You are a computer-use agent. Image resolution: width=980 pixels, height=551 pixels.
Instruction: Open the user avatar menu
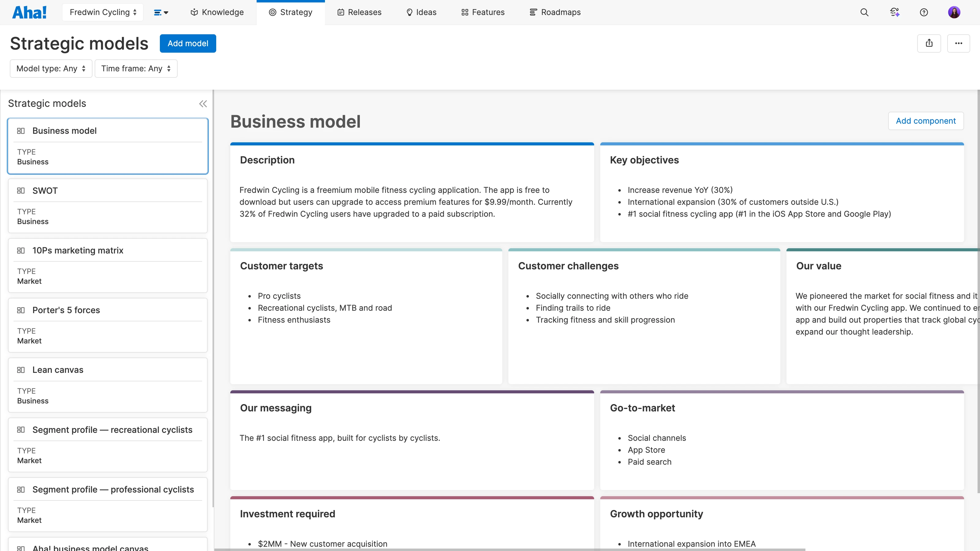point(954,12)
